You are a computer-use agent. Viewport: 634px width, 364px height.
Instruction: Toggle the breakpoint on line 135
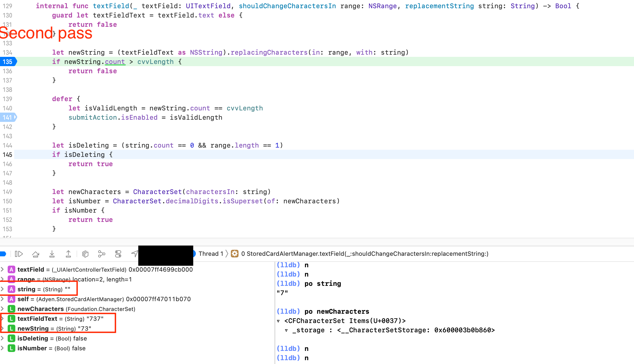tap(8, 62)
